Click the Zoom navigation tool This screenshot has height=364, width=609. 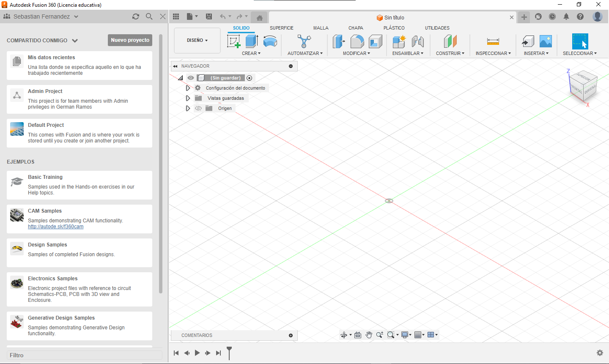(x=380, y=335)
